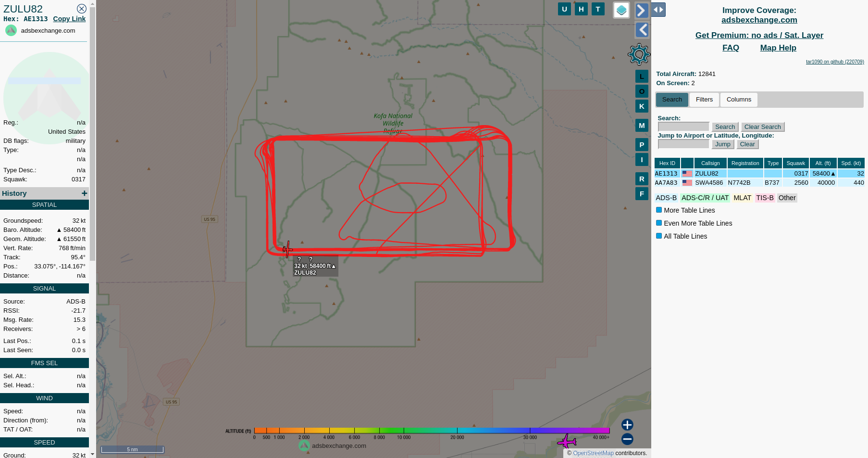This screenshot has width=868, height=458.
Task: Toggle the O map option
Action: pos(642,91)
